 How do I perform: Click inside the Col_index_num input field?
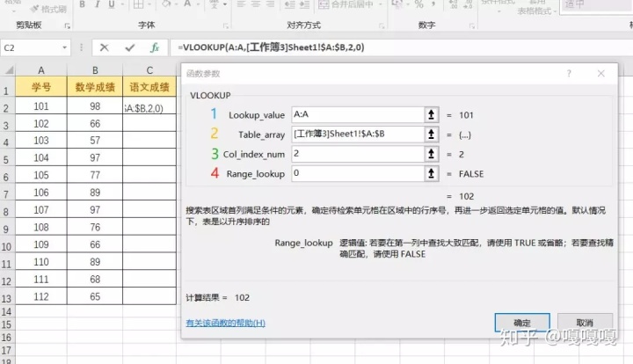[x=358, y=153]
